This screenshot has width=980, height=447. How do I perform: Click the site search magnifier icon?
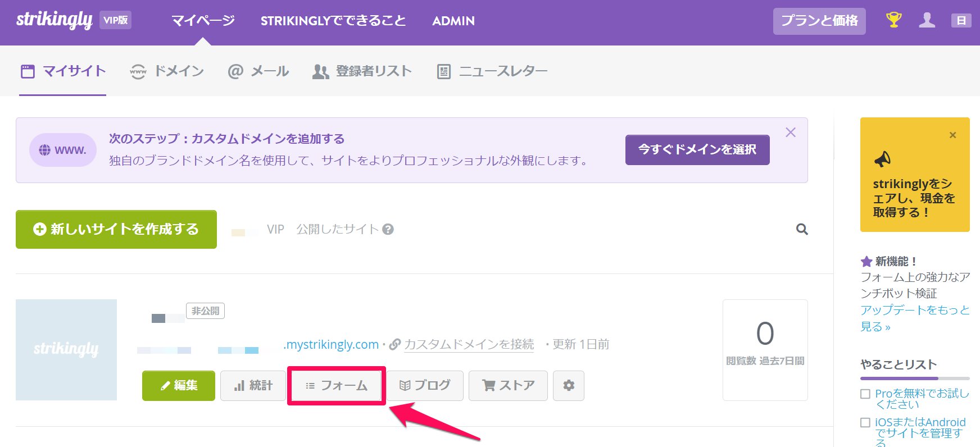pyautogui.click(x=802, y=229)
